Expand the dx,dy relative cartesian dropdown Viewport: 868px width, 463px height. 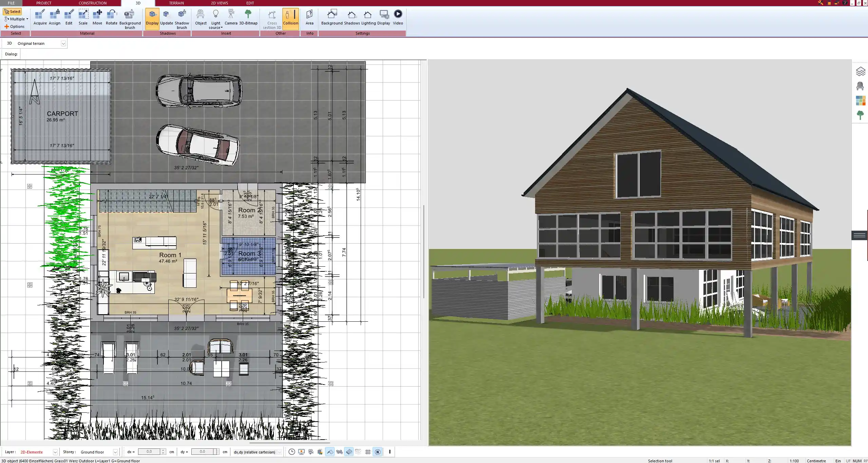279,452
